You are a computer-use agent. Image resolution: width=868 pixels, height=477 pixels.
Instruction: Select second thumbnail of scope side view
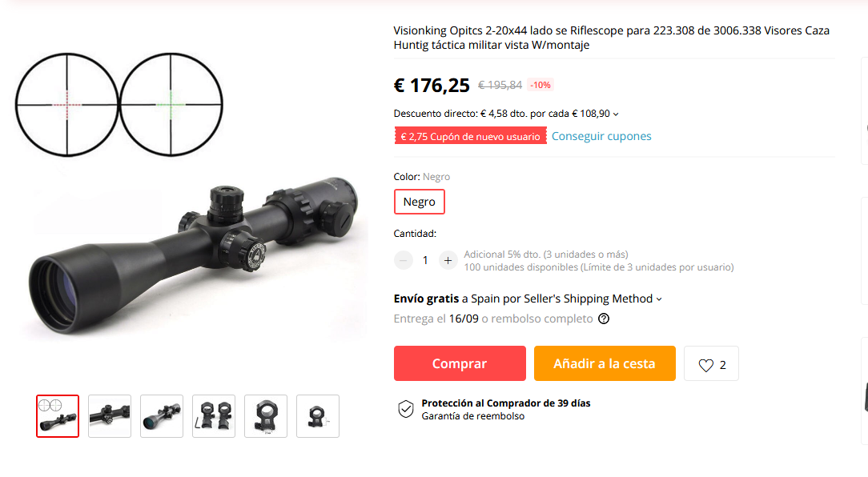pos(110,416)
